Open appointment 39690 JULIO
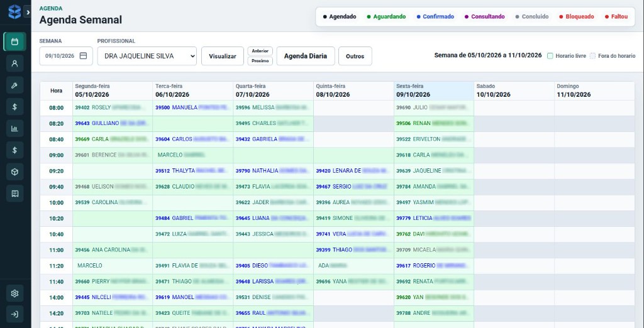The height and width of the screenshot is (328, 644). (x=434, y=107)
